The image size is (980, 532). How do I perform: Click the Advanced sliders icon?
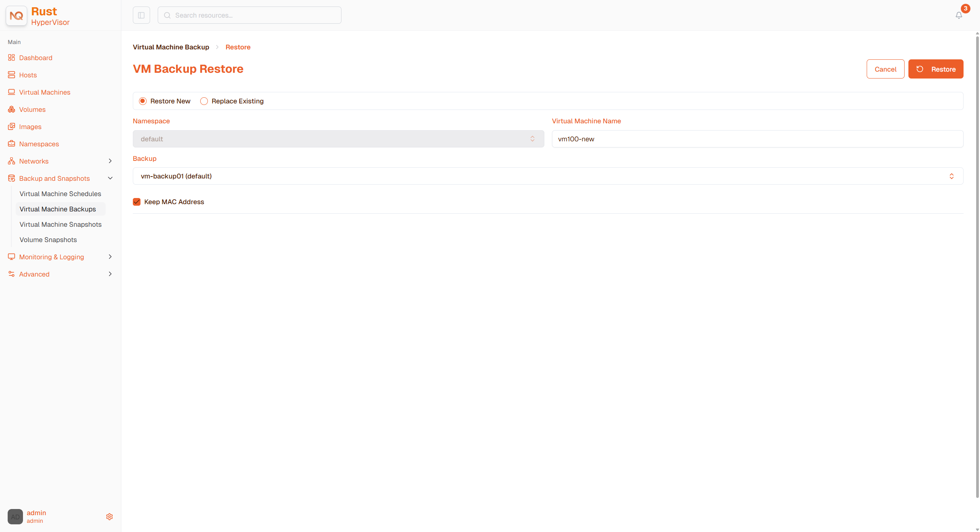tap(11, 274)
